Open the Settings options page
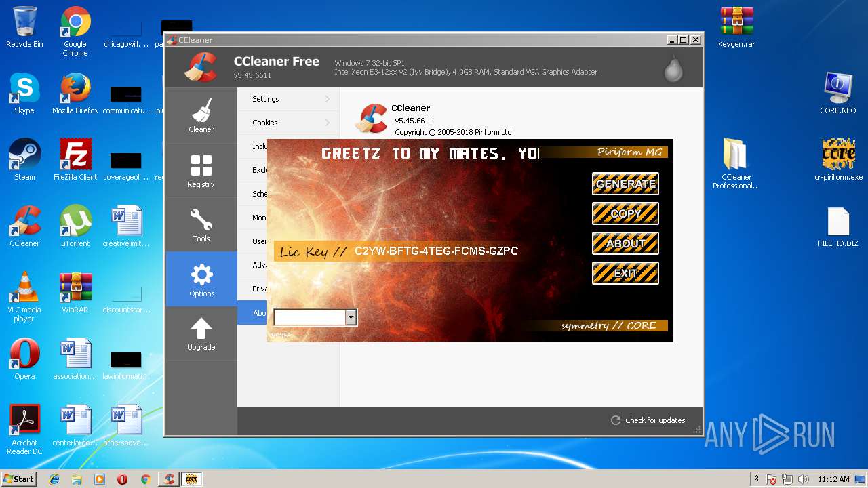Screen dimensions: 868x488 [x=288, y=99]
